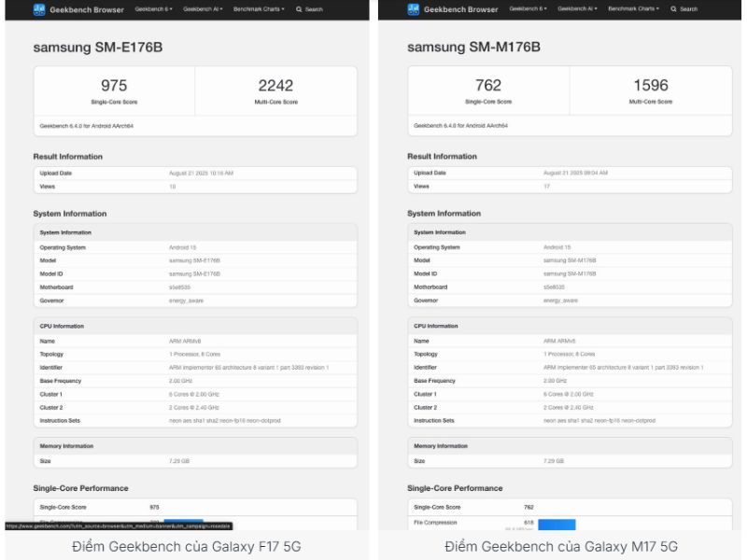Click the memory Size value in the left page
Image resolution: width=747 pixels, height=560 pixels.
tap(179, 461)
